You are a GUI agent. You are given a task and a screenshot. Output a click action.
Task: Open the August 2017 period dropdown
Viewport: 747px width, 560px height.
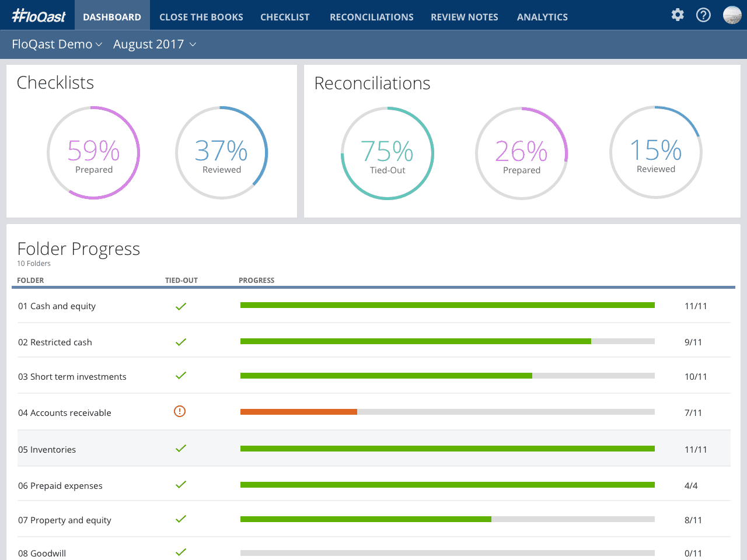pyautogui.click(x=154, y=44)
